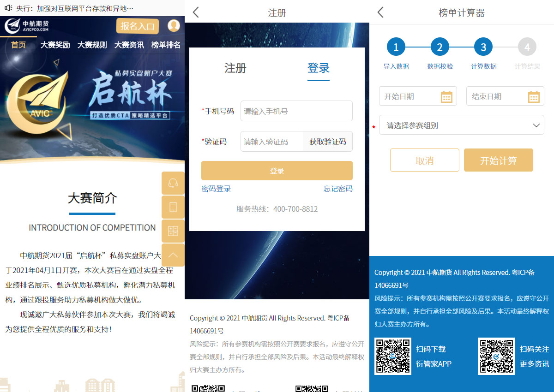Focus the 请输入手机号 input field
Image resolution: width=554 pixels, height=392 pixels.
[296, 111]
